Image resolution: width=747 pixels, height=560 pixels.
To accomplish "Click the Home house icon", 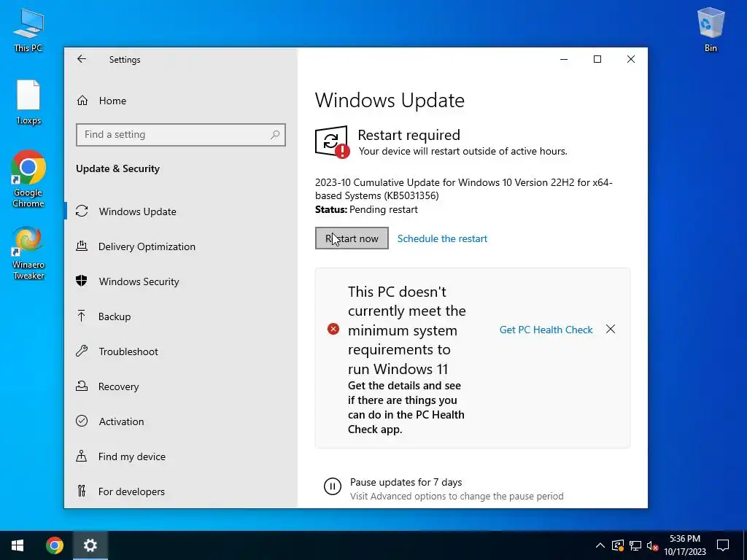I will point(82,101).
